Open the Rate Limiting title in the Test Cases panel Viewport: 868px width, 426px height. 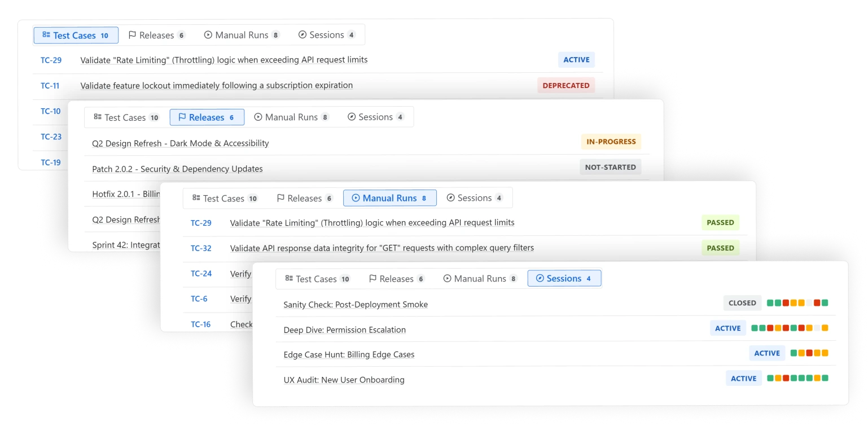pyautogui.click(x=224, y=60)
